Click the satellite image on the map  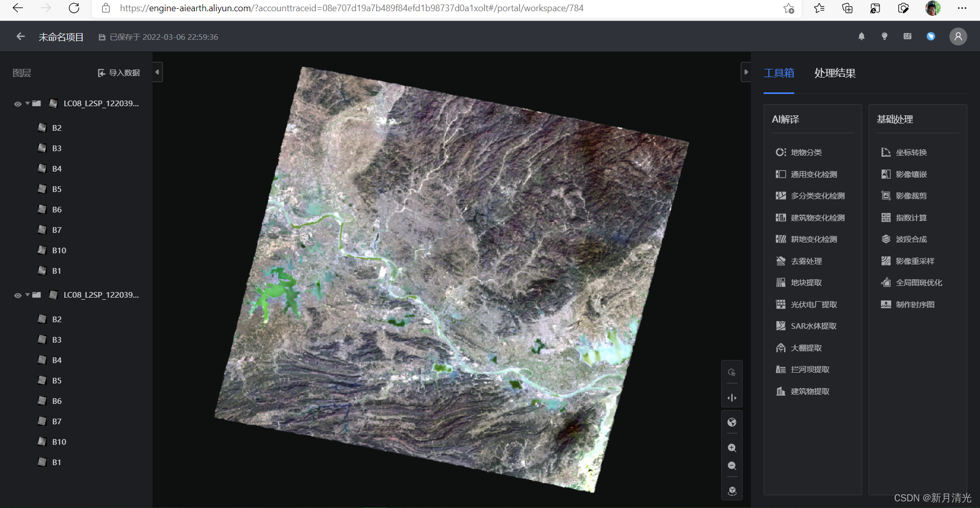coord(452,280)
